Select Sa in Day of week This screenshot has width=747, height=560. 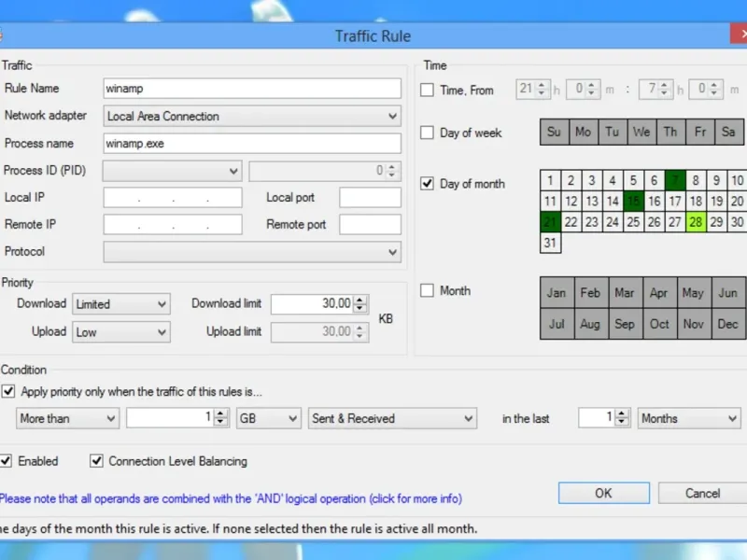tap(729, 132)
